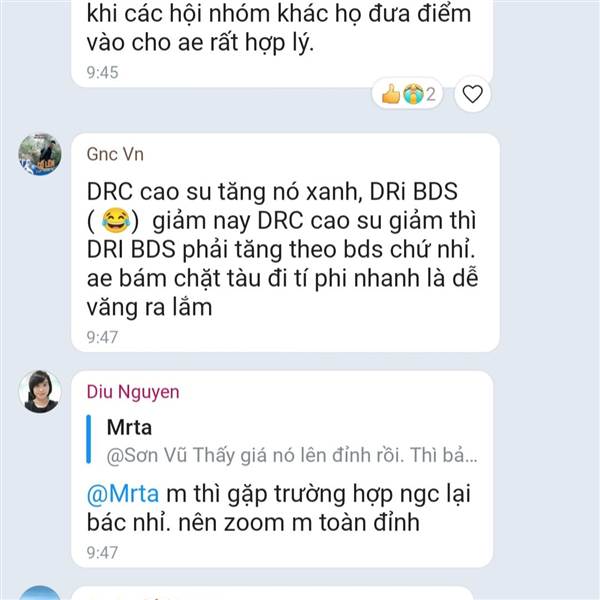This screenshot has height=600, width=600.
Task: Tap the Diu Nguyen sender name
Action: pos(133,392)
